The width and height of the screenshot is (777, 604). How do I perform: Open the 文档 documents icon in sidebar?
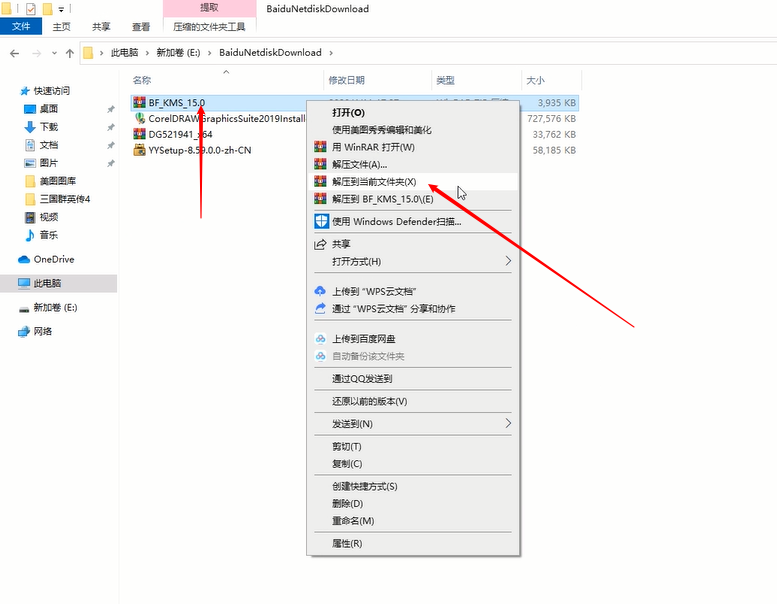coord(30,145)
